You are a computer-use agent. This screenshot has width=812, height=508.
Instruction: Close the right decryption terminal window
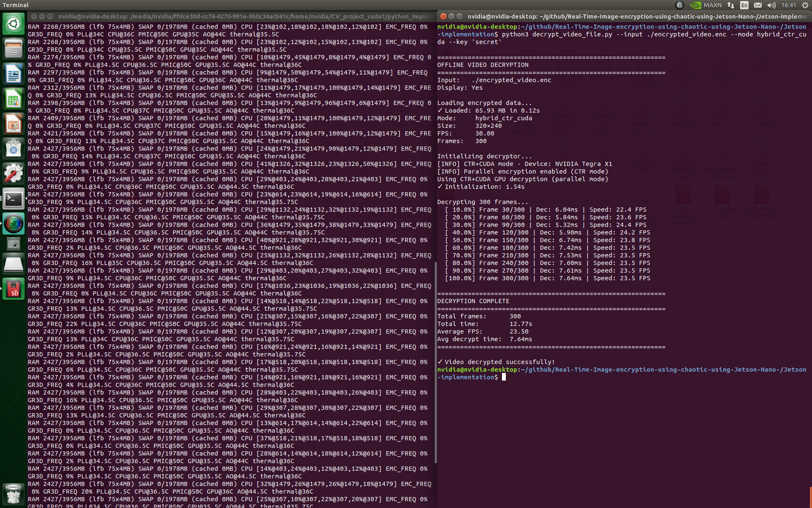(x=443, y=16)
